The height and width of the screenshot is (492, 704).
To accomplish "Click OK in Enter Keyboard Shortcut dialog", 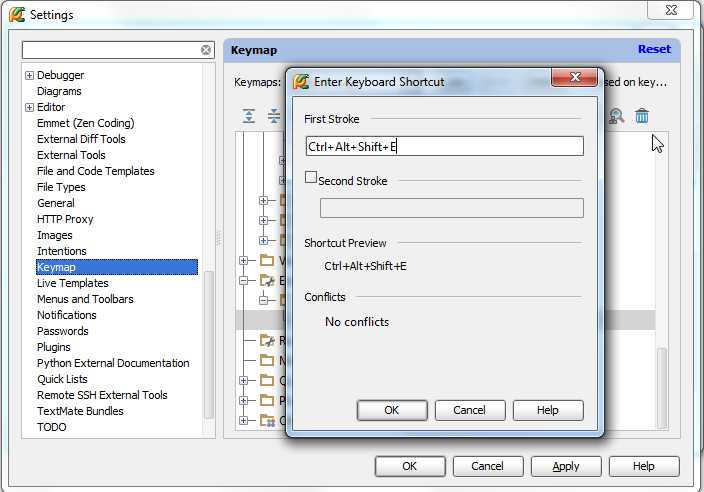I will pos(392,410).
